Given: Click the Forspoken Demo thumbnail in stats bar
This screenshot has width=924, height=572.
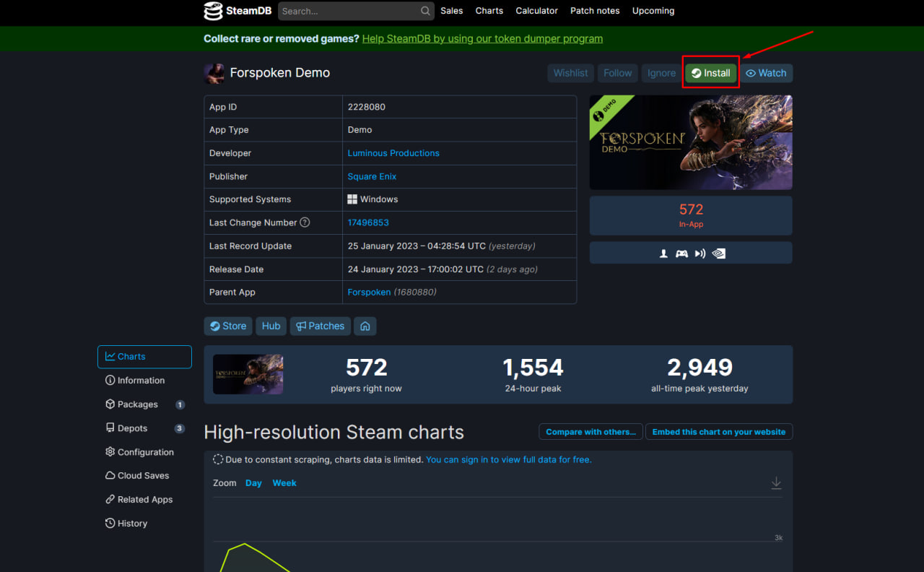Looking at the screenshot, I should (x=248, y=374).
